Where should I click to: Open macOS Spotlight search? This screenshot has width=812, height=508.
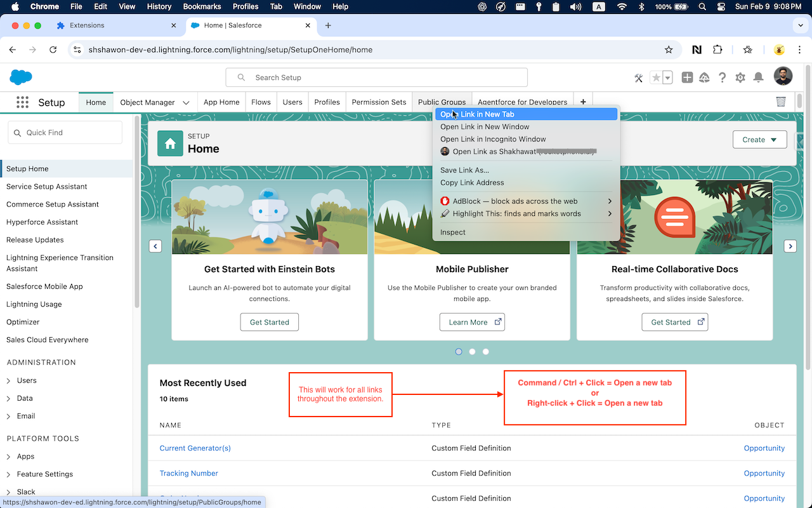(x=702, y=6)
